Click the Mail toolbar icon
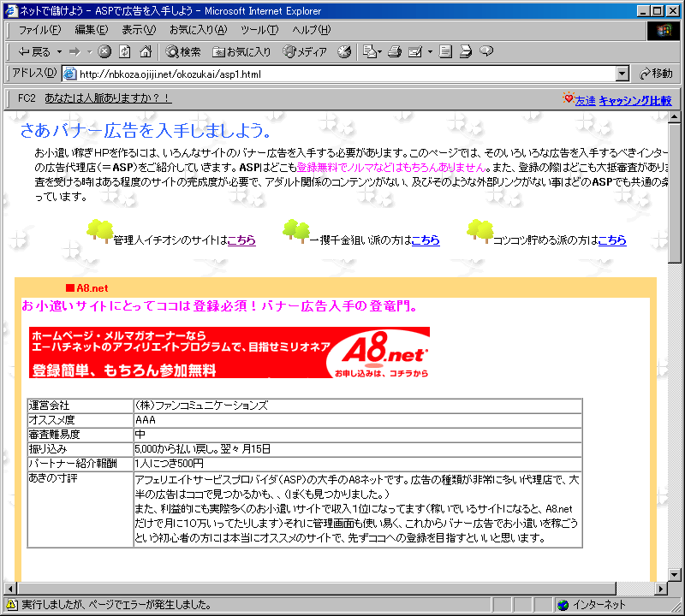The height and width of the screenshot is (616, 685). tap(369, 52)
